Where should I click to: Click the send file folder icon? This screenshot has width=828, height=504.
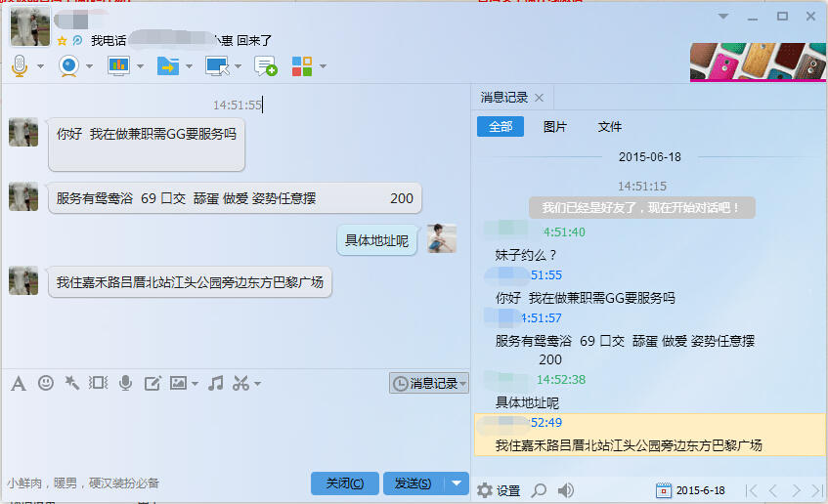tap(167, 65)
